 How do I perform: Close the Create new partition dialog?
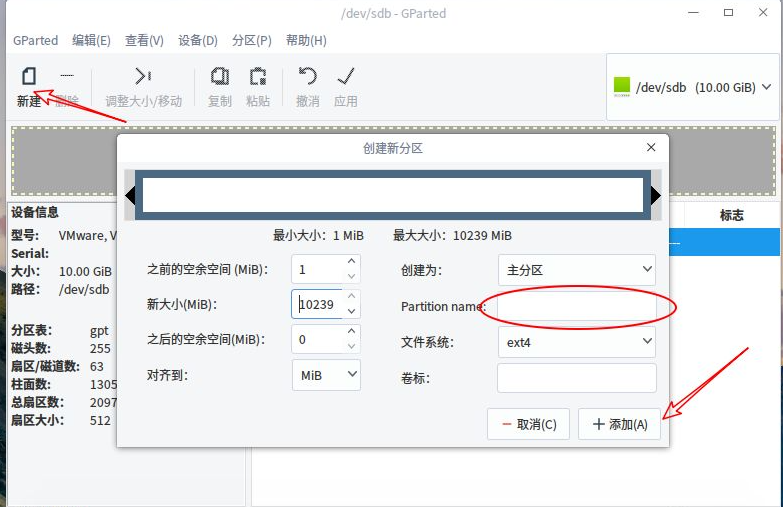(x=651, y=147)
